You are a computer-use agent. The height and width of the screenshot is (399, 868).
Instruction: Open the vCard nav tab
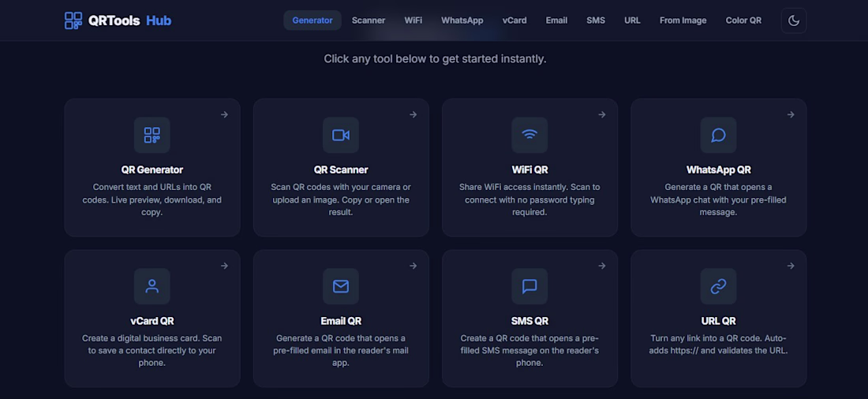pyautogui.click(x=514, y=21)
